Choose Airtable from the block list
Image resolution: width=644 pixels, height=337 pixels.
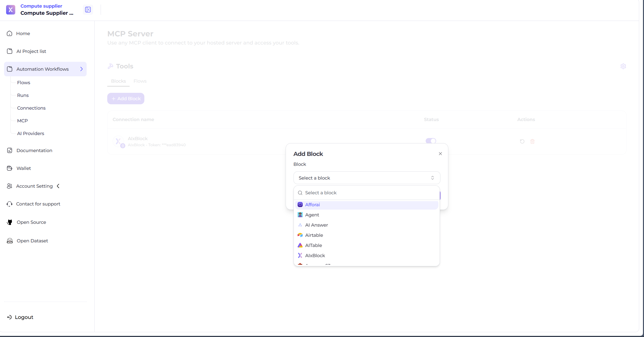(314, 235)
